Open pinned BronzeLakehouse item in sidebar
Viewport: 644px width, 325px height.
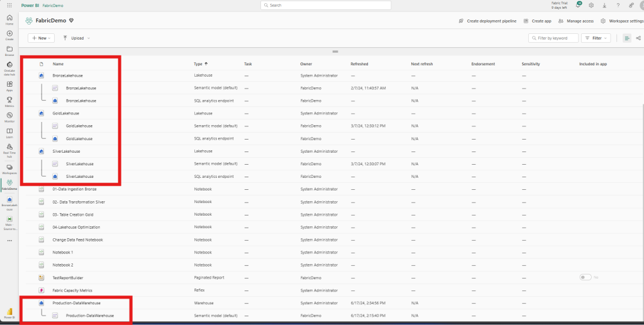click(9, 204)
